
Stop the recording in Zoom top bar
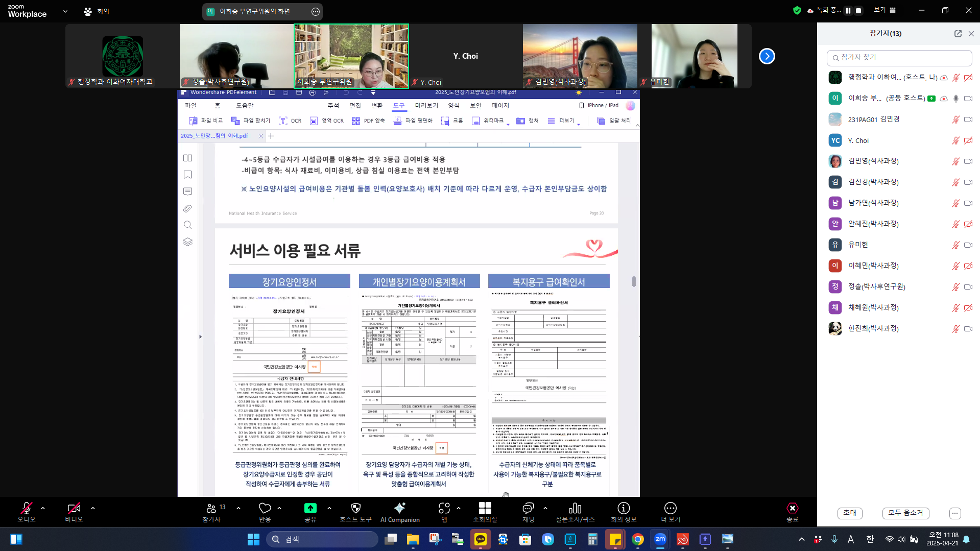(859, 11)
